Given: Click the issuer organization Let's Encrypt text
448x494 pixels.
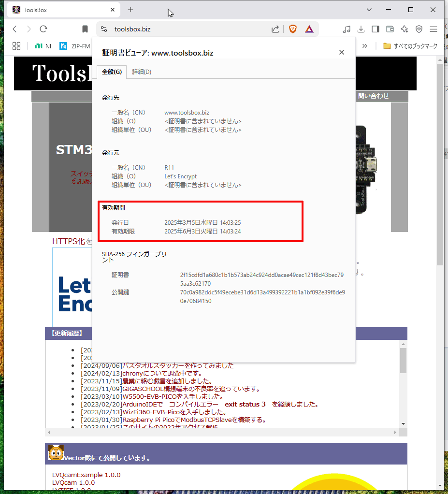Looking at the screenshot, I should (181, 176).
